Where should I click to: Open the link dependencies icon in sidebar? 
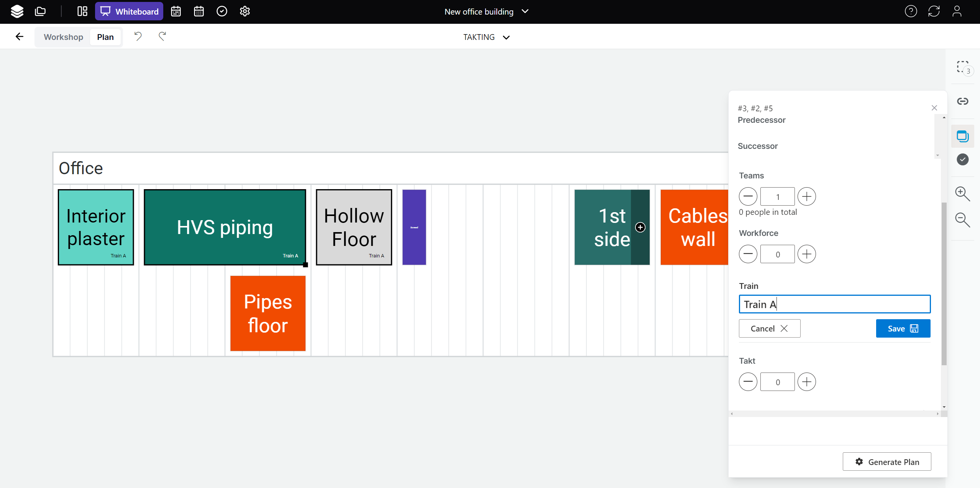tap(962, 101)
